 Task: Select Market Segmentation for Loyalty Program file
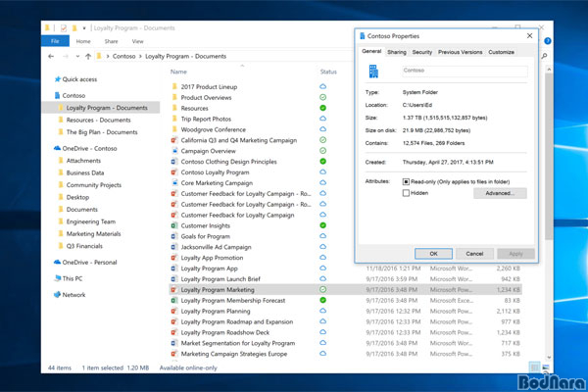238,343
